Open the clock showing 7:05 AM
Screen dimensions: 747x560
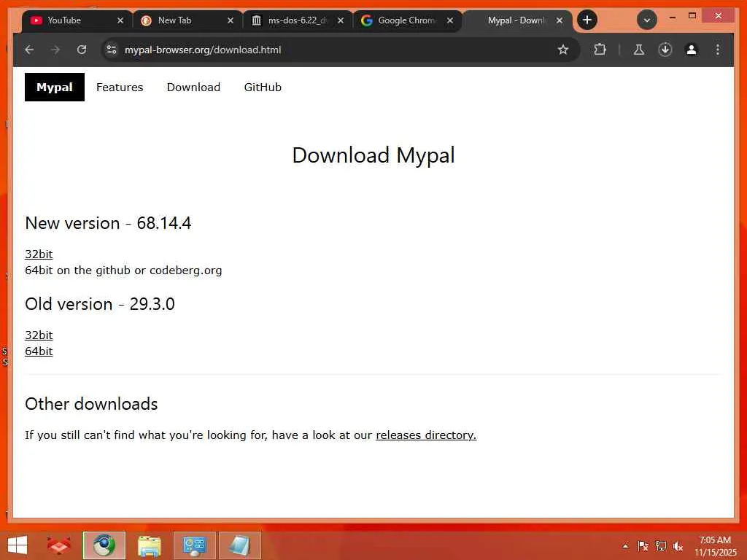(x=715, y=546)
